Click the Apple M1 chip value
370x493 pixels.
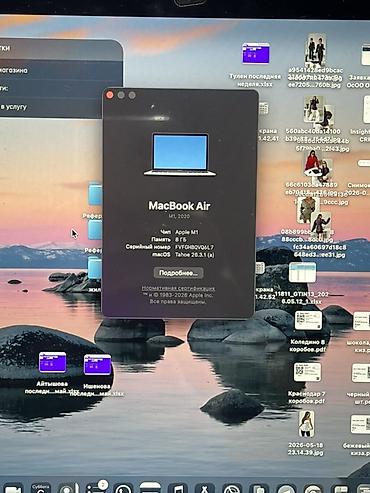tap(186, 232)
